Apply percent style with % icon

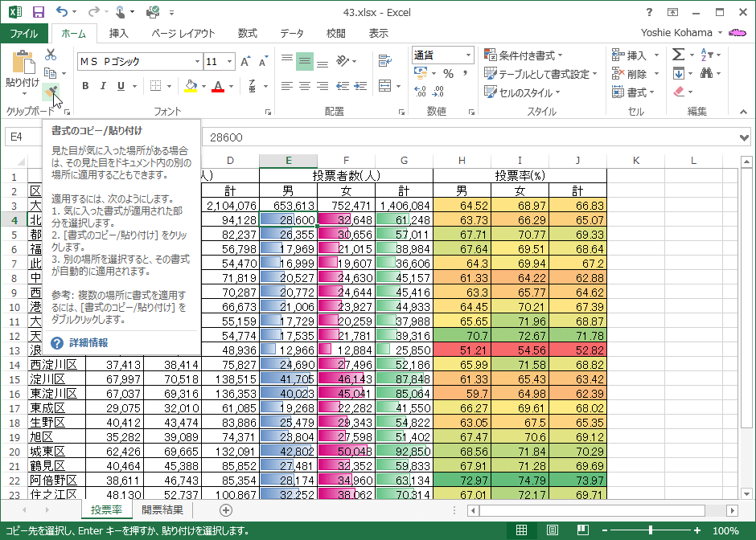pyautogui.click(x=449, y=74)
